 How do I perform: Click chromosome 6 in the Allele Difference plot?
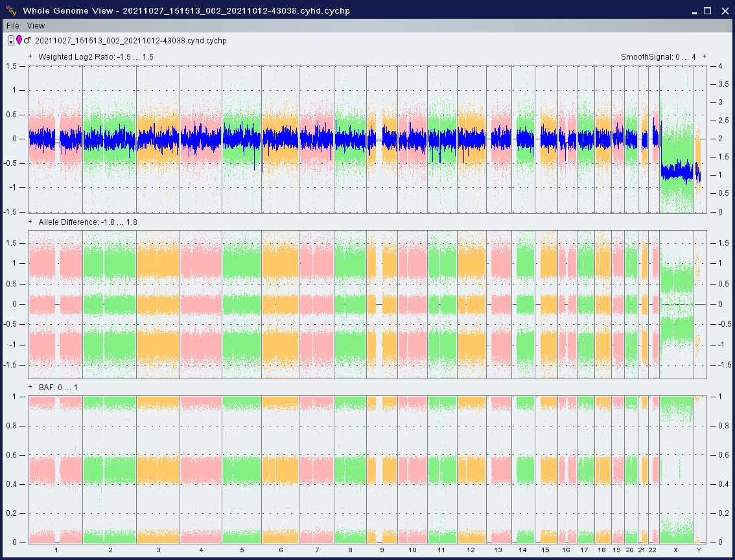(x=280, y=305)
